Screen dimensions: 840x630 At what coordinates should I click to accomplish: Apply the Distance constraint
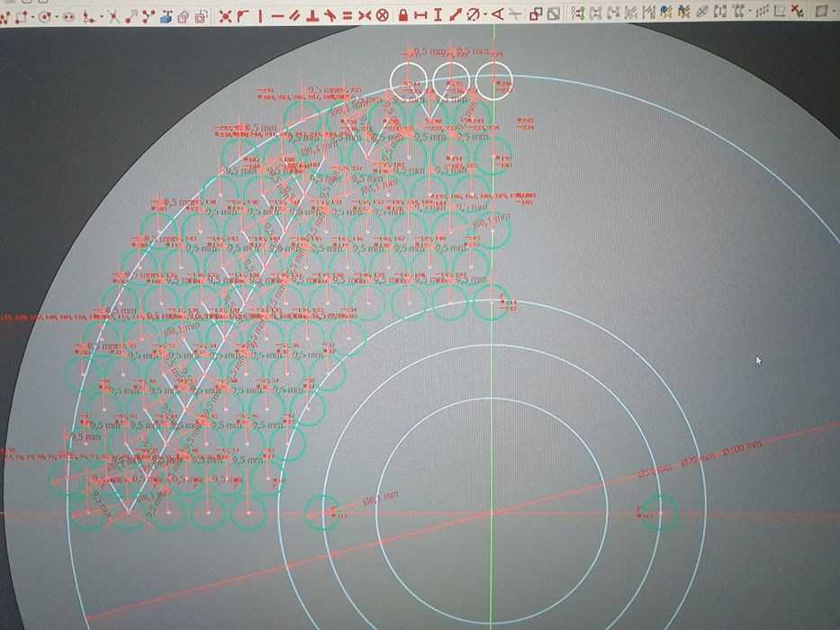(456, 14)
